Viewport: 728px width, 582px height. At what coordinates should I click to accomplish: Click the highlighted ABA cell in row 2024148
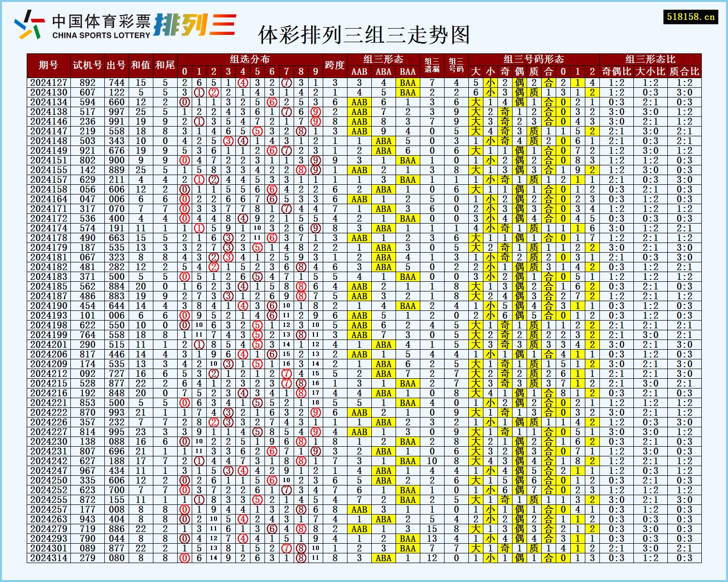click(382, 140)
